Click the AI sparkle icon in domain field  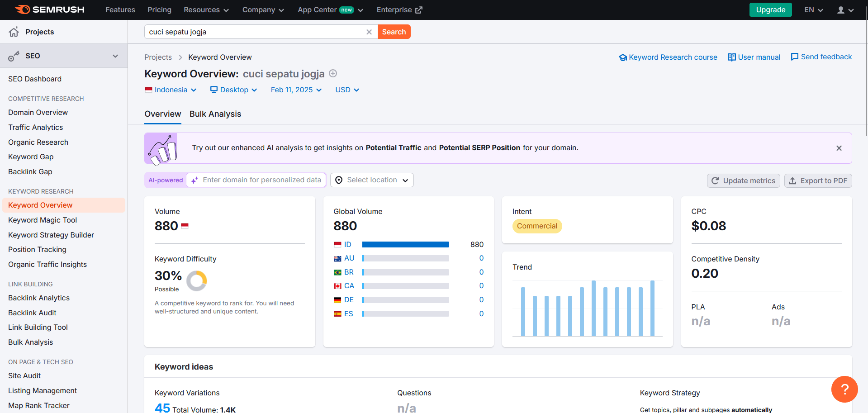194,180
